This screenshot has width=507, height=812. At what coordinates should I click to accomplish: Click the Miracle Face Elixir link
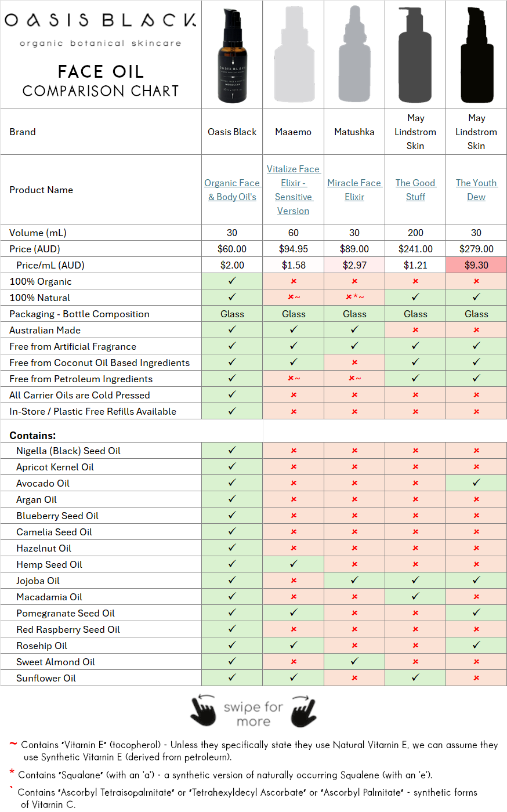point(354,190)
